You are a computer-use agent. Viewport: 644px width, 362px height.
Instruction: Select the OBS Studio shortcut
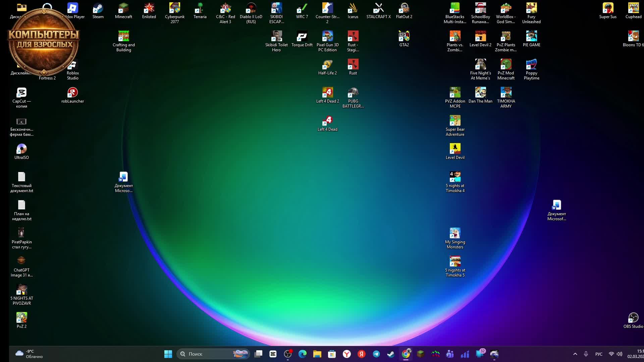click(633, 320)
